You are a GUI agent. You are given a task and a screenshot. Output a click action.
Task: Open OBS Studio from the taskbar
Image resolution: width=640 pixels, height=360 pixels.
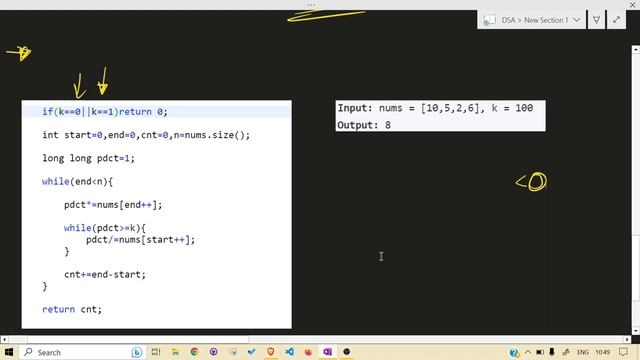pos(347,352)
